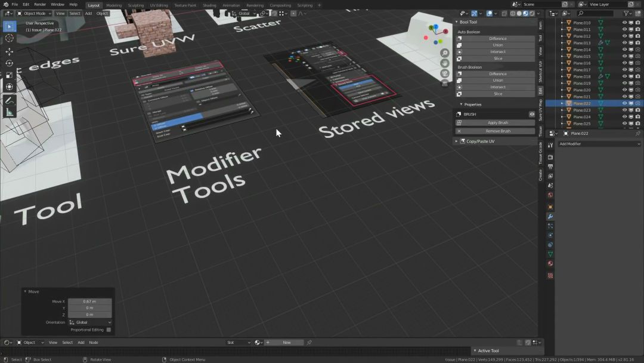Click Auto Boolean Union button
Image resolution: width=644 pixels, height=363 pixels.
[x=495, y=45]
